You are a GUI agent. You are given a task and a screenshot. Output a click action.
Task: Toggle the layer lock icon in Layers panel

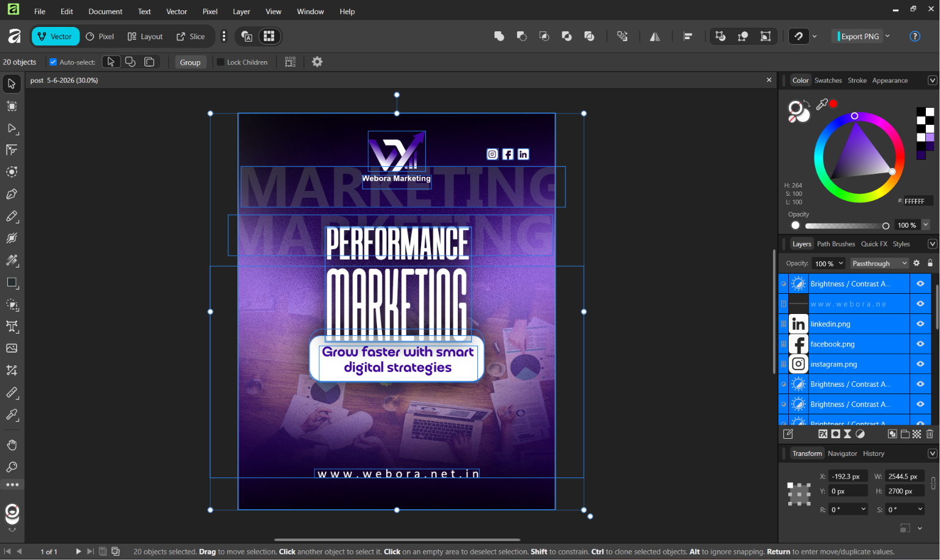point(930,263)
